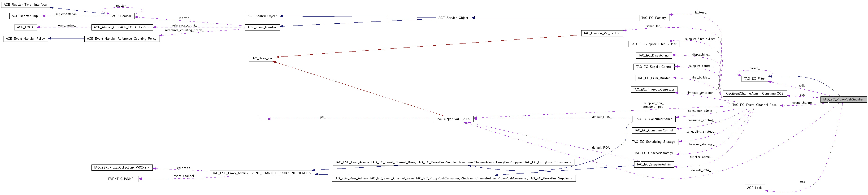Select the TAO_Objref_Var_T< T > node
Image resolution: width=868 pixels, height=195 pixels.
tap(454, 119)
